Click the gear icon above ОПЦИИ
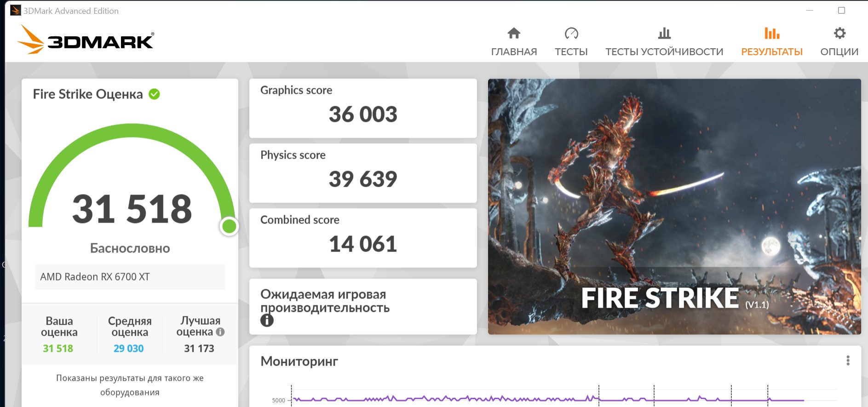868x407 pixels. pyautogui.click(x=839, y=33)
